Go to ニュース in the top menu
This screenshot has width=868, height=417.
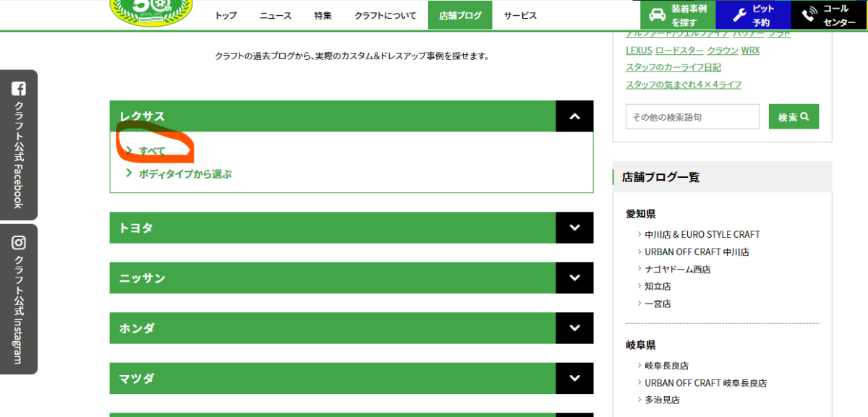click(x=276, y=15)
